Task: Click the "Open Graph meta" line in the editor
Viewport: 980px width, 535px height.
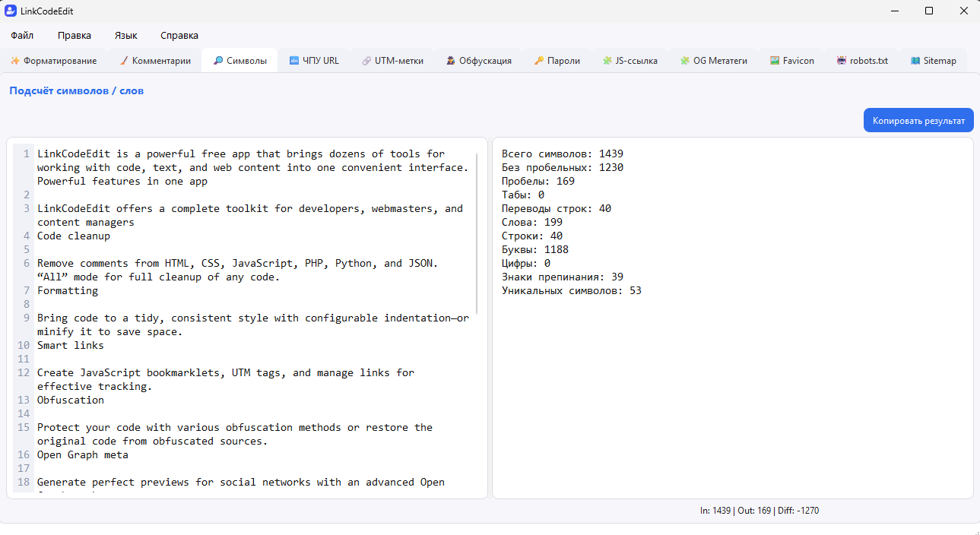Action: pos(83,454)
